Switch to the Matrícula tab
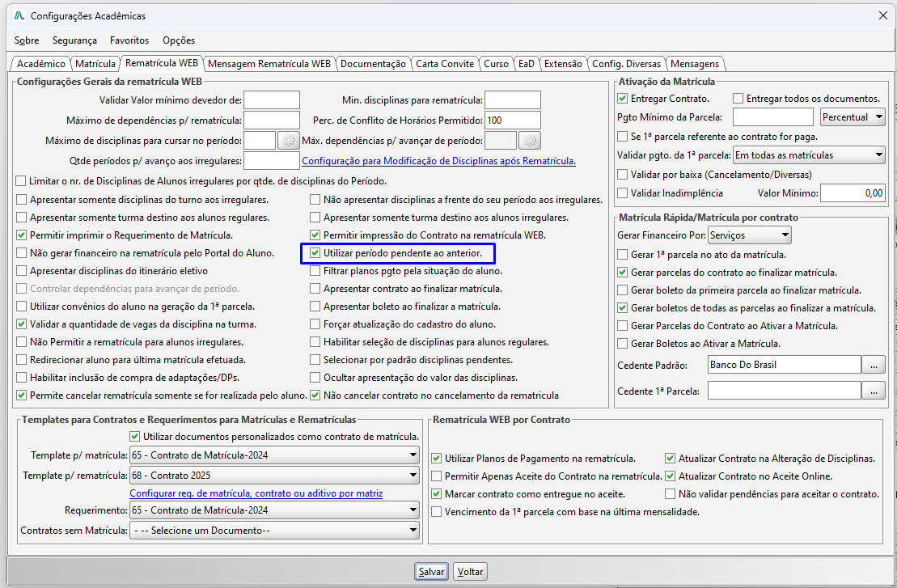This screenshot has height=588, width=897. click(x=95, y=63)
